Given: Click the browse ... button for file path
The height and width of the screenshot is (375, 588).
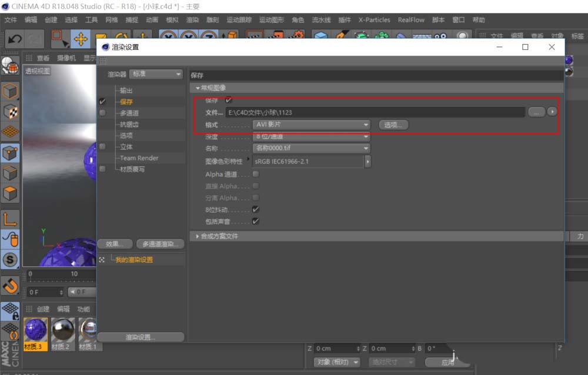Looking at the screenshot, I should tap(537, 112).
